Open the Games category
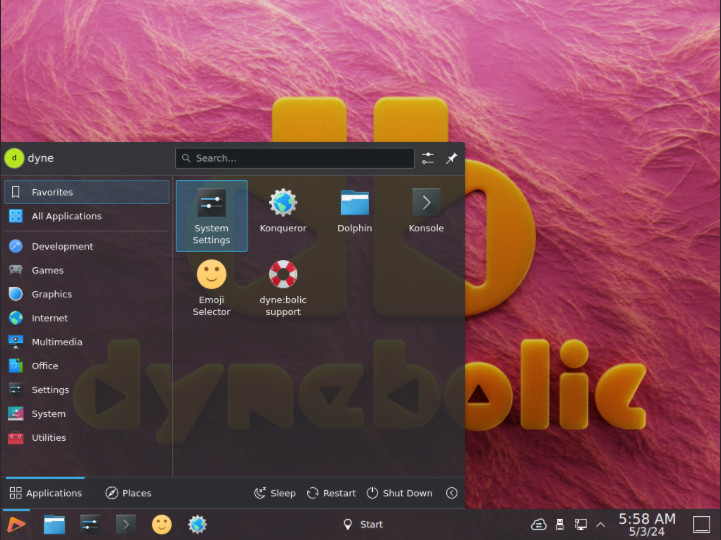 tap(87, 270)
